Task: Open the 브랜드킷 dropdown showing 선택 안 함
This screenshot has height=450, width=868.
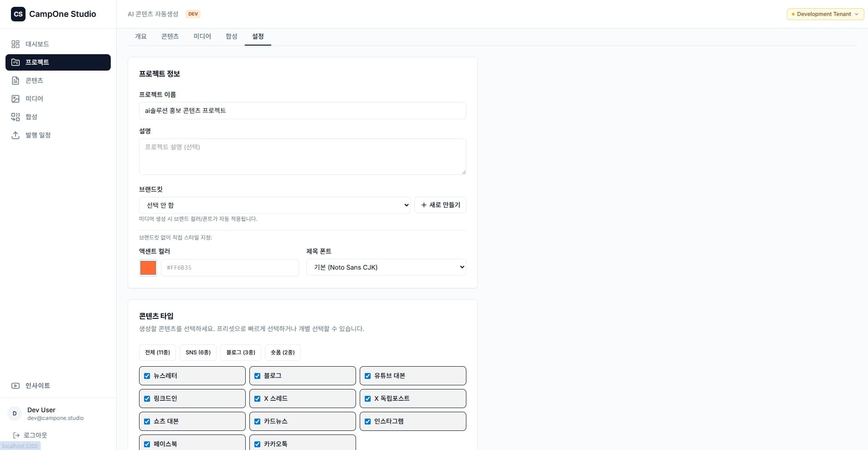Action: [x=275, y=205]
